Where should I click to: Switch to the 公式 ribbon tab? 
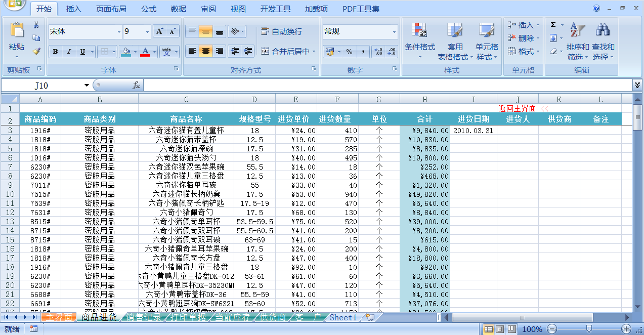click(x=149, y=9)
